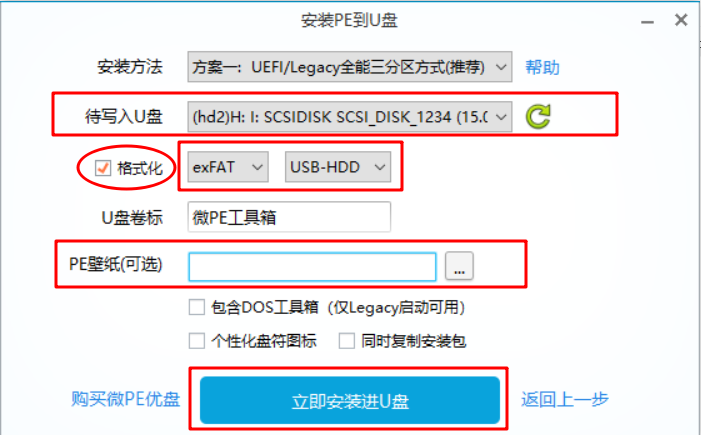This screenshot has width=701, height=435.
Task: Check 个性化盘符图标 option
Action: coord(197,341)
